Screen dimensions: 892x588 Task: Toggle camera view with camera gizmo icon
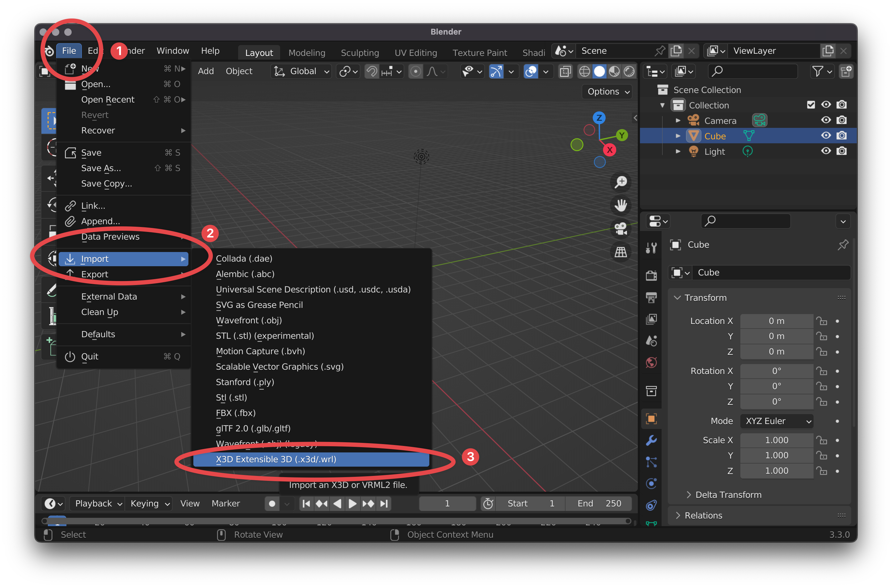pos(621,229)
